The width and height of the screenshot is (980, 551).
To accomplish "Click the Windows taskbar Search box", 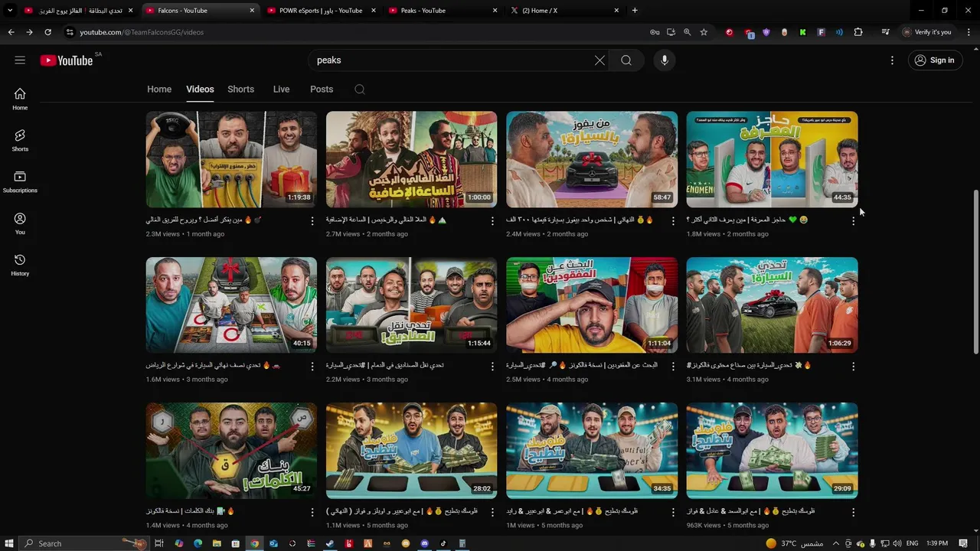I will tap(83, 543).
